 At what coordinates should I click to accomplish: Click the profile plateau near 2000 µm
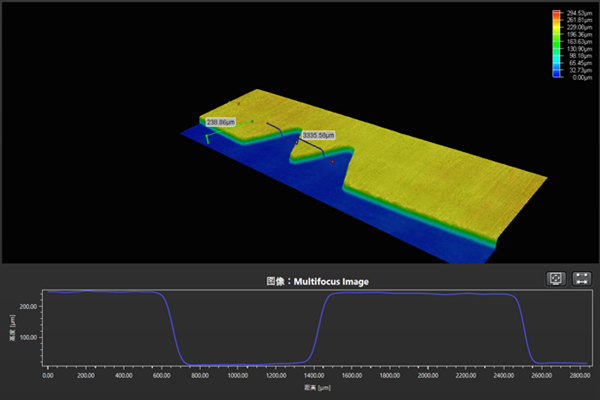pyautogui.click(x=427, y=294)
